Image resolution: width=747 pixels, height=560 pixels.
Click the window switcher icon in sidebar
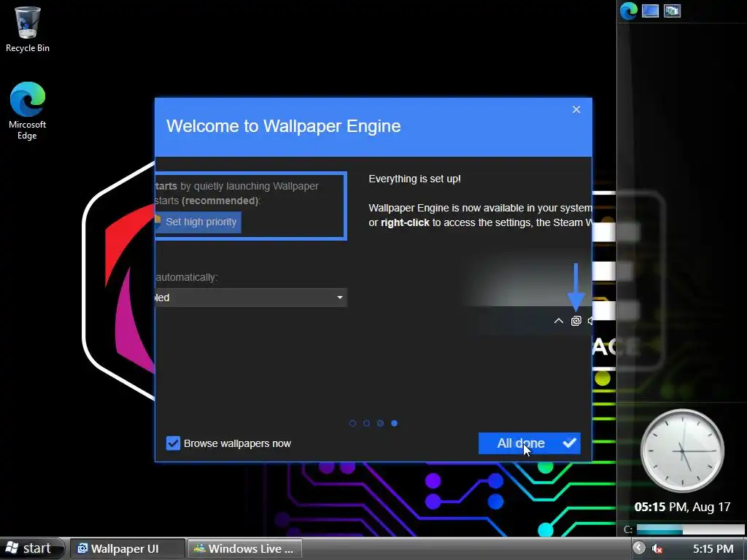672,10
